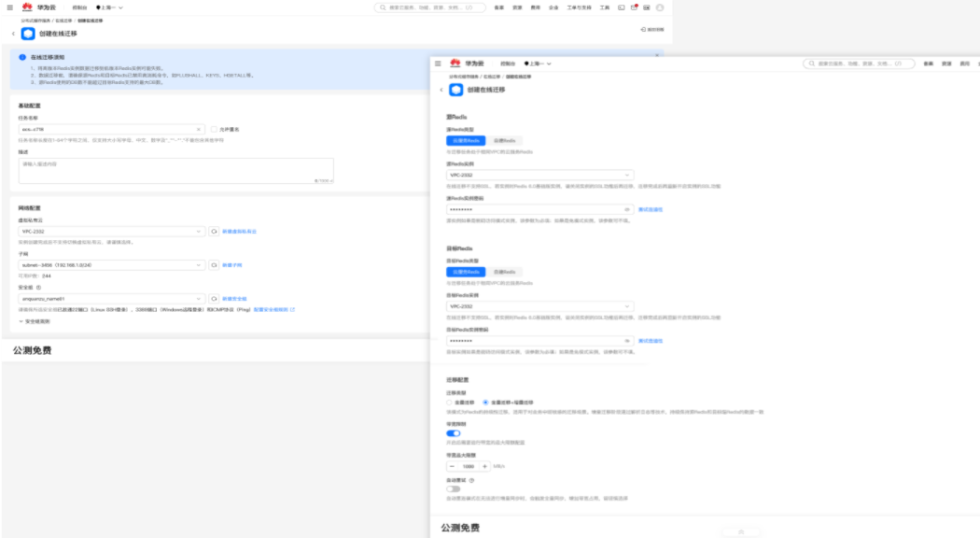
Task: Click the blue service icon in front panel header
Action: coord(456,90)
